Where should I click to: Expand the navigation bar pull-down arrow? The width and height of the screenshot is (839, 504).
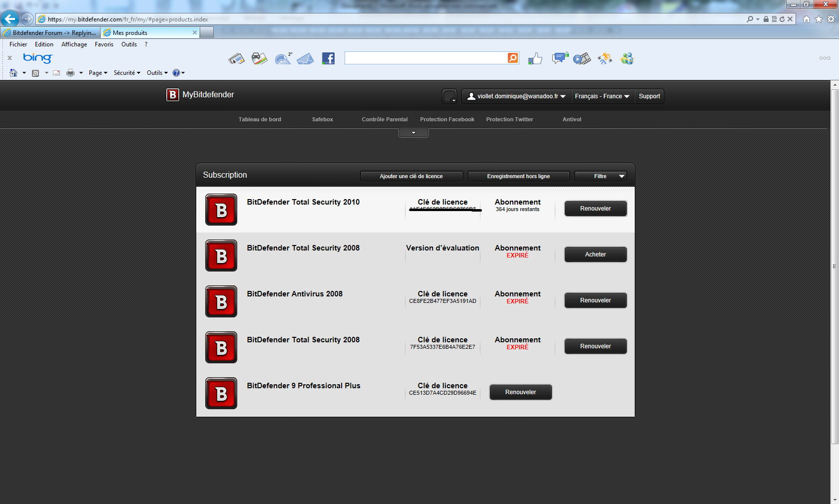[414, 133]
